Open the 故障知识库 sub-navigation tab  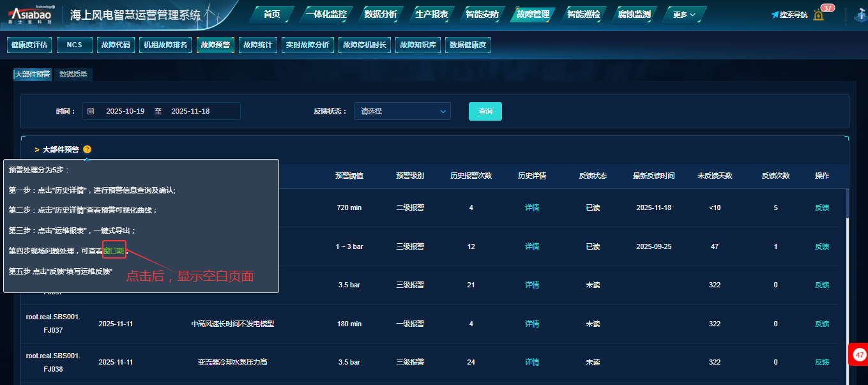(x=417, y=45)
